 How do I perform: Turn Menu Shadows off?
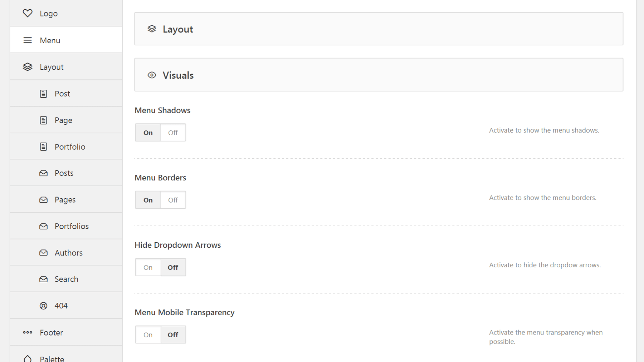(173, 133)
